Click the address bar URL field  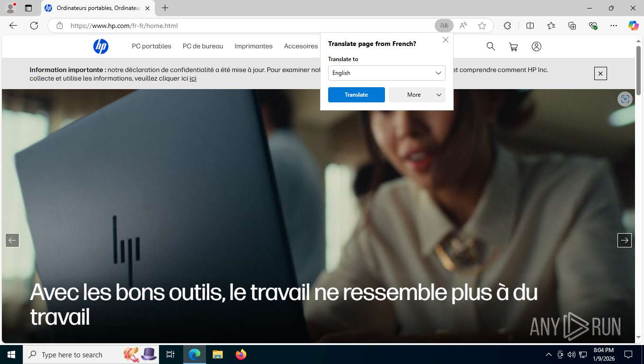pyautogui.click(x=249, y=26)
